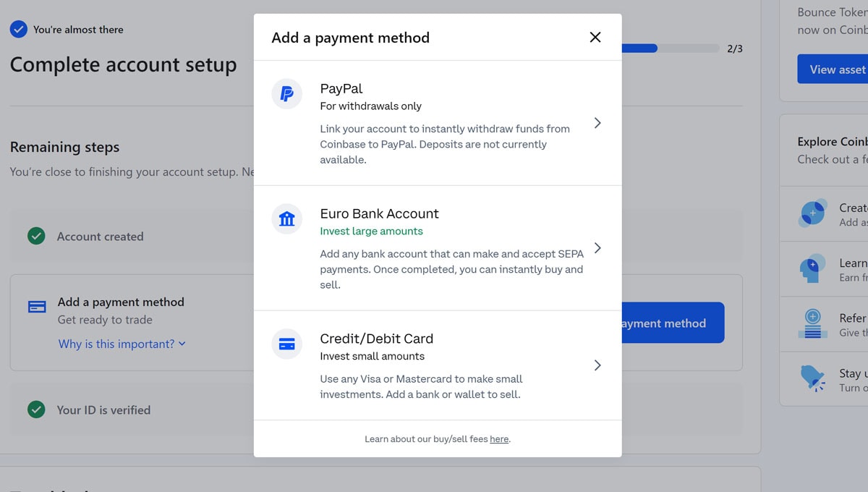Open PayPal option via its chevron

pyautogui.click(x=597, y=123)
